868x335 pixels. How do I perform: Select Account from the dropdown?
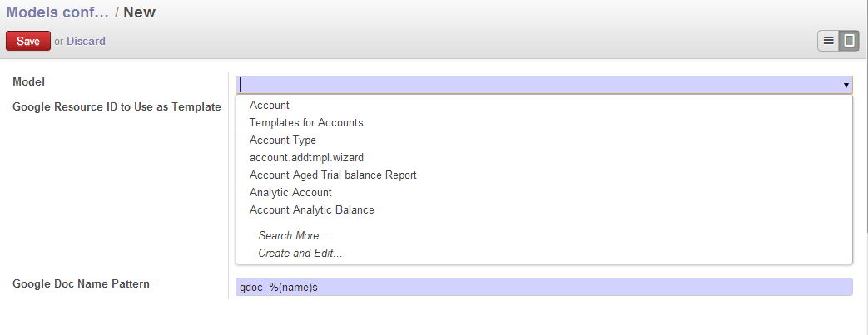point(270,106)
